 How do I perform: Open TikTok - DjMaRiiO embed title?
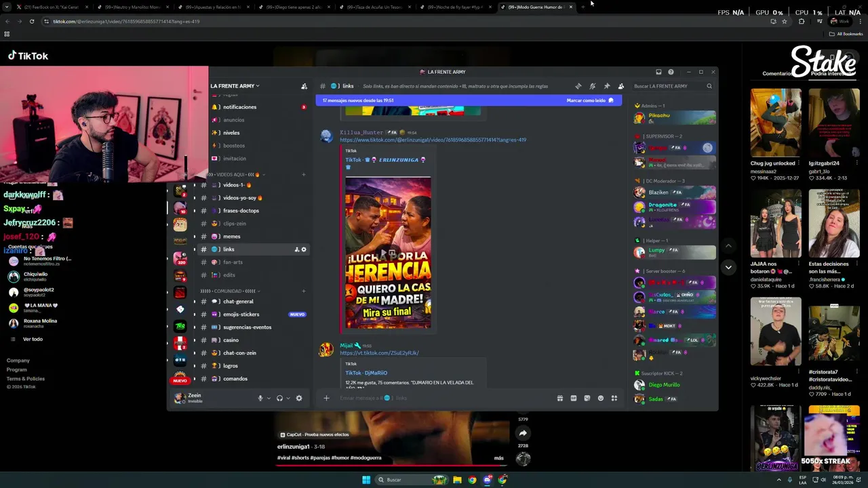(x=366, y=373)
